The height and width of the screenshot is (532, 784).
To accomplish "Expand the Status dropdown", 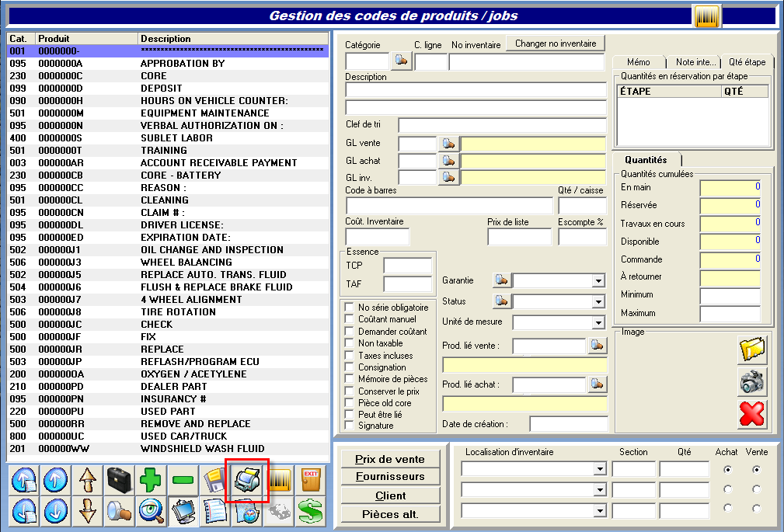I will coord(598,302).
